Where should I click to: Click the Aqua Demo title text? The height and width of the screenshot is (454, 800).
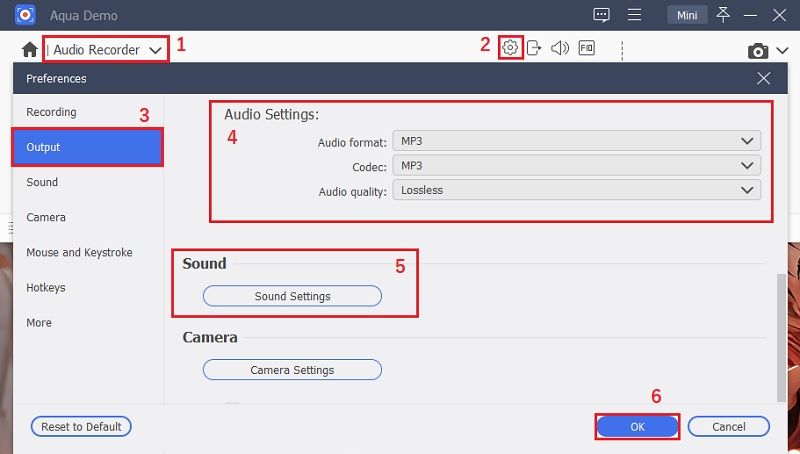[84, 15]
